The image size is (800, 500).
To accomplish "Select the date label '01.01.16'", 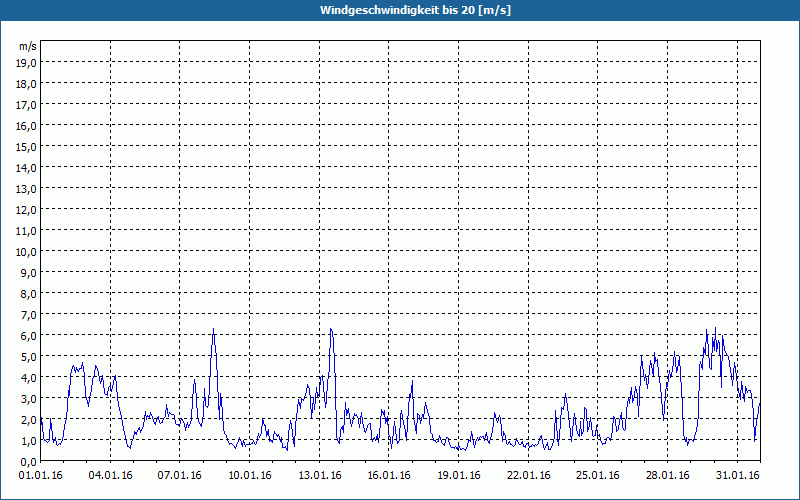I will [x=40, y=476].
